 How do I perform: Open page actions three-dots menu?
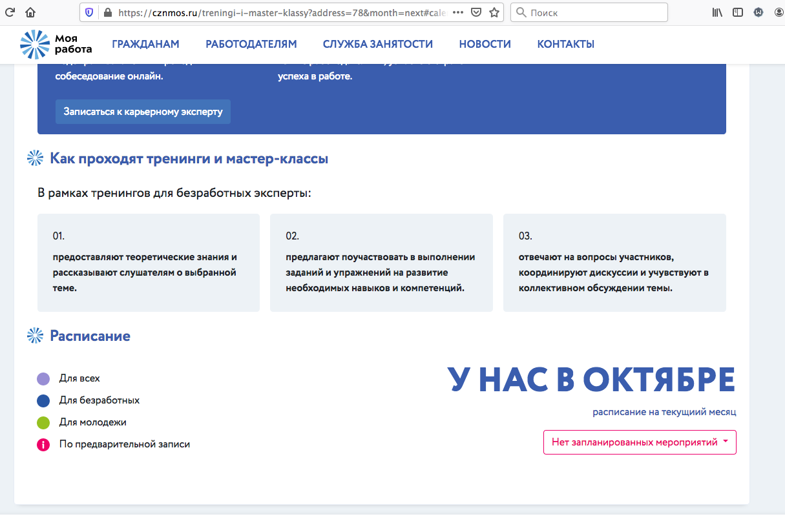[457, 12]
